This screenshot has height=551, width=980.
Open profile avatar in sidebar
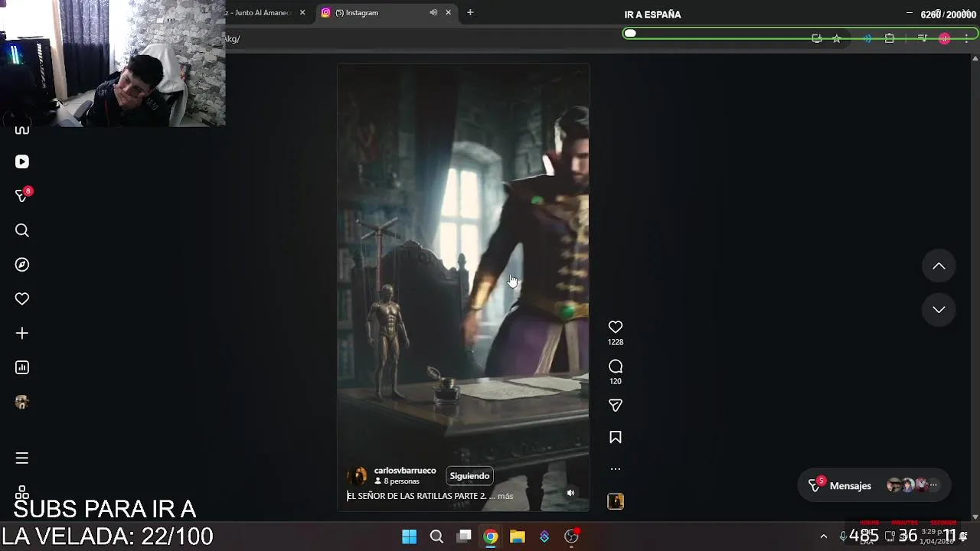click(x=22, y=402)
